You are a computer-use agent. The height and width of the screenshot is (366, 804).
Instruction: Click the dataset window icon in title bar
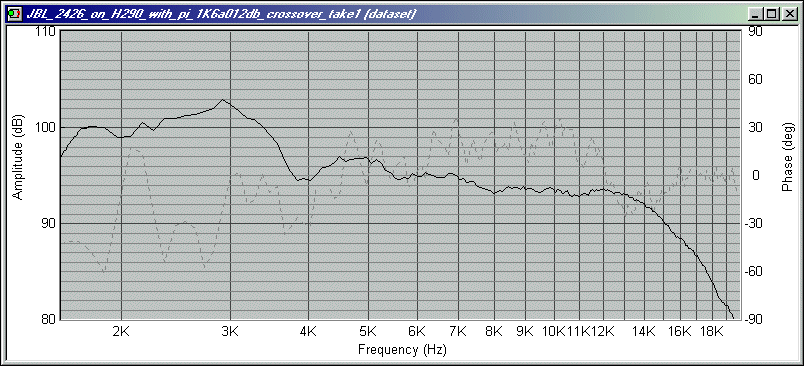coord(13,14)
